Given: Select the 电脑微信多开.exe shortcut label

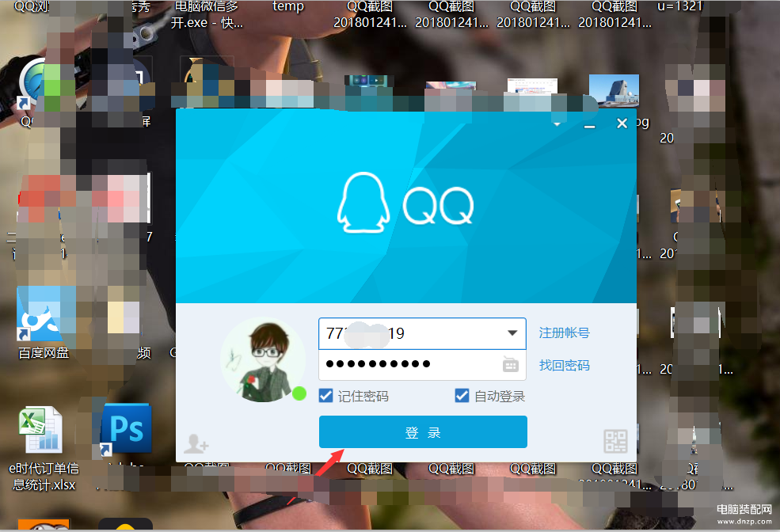Looking at the screenshot, I should 207,14.
